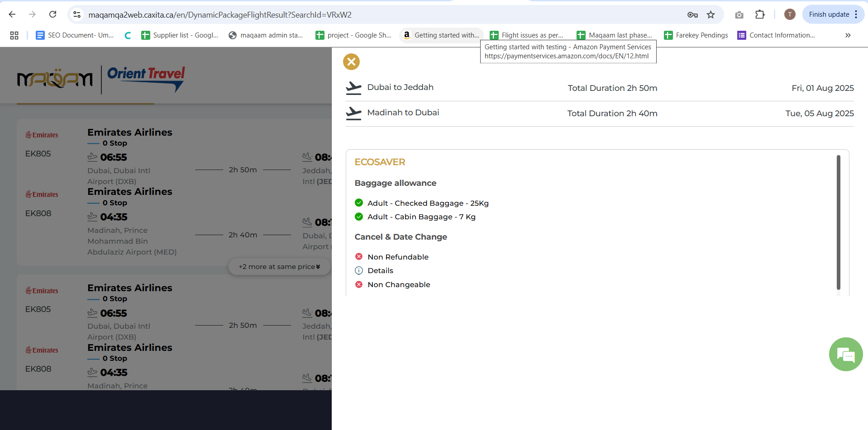The image size is (868, 430).
Task: Open Farekey Pendings bookmark
Action: point(696,35)
